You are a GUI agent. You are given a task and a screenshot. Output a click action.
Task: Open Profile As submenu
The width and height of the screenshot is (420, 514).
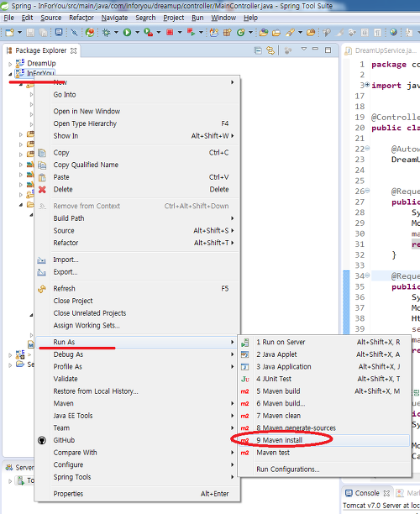click(x=137, y=367)
